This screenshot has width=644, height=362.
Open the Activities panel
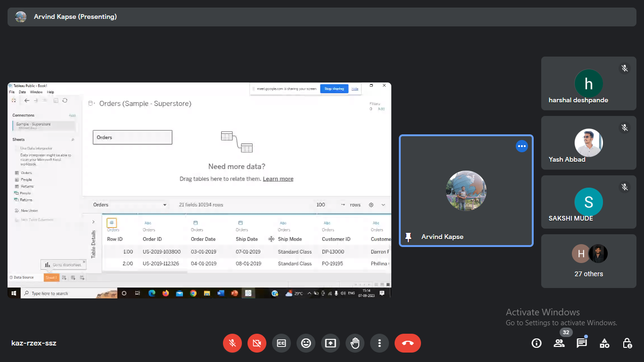coord(604,343)
